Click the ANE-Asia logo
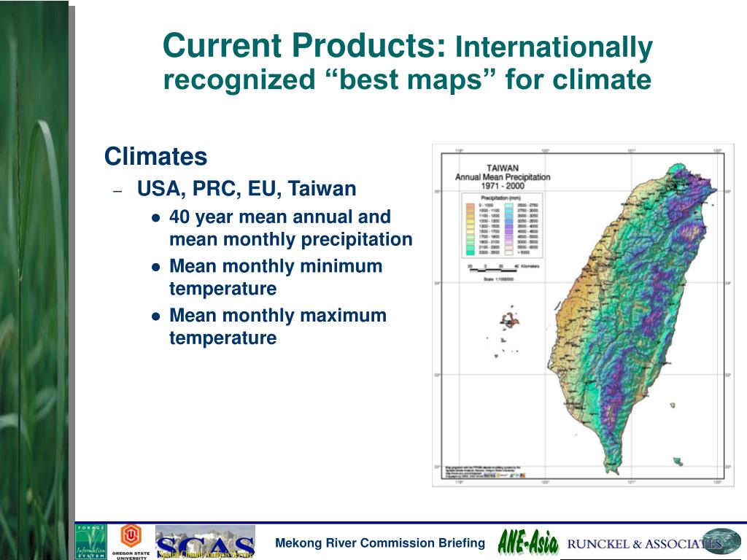The image size is (747, 560). tap(528, 542)
